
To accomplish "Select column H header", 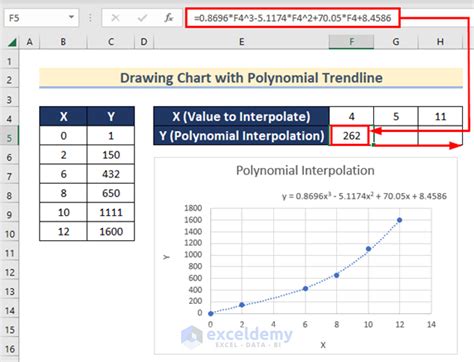I will tap(440, 42).
